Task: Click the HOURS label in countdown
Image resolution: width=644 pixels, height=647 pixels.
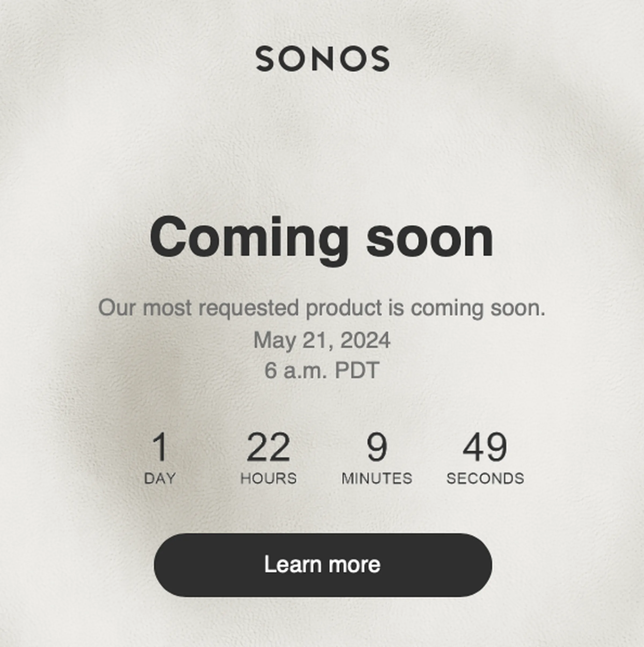Action: [268, 479]
